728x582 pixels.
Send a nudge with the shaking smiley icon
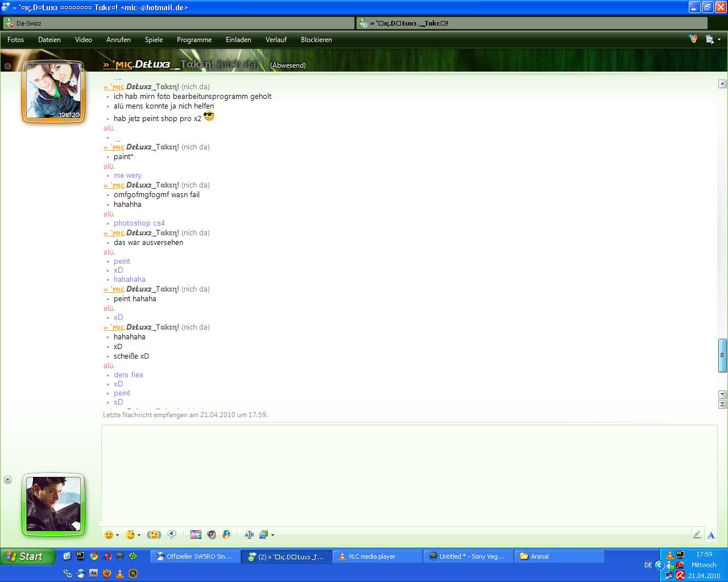tap(154, 535)
